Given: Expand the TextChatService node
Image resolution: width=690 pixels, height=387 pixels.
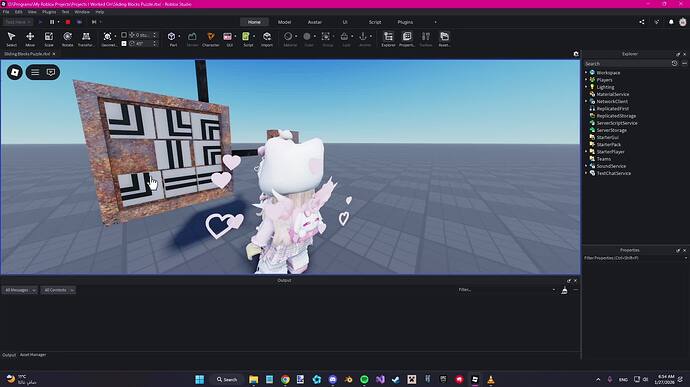Looking at the screenshot, I should point(586,173).
